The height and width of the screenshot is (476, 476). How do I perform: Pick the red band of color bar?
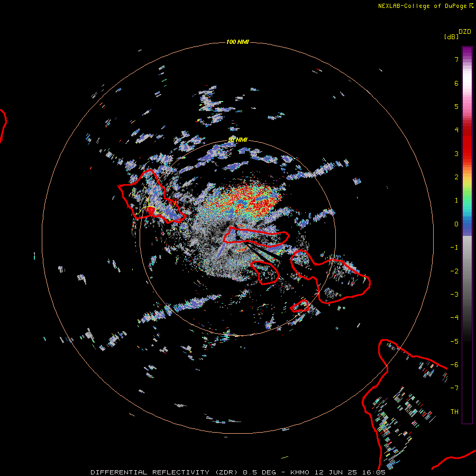467,140
